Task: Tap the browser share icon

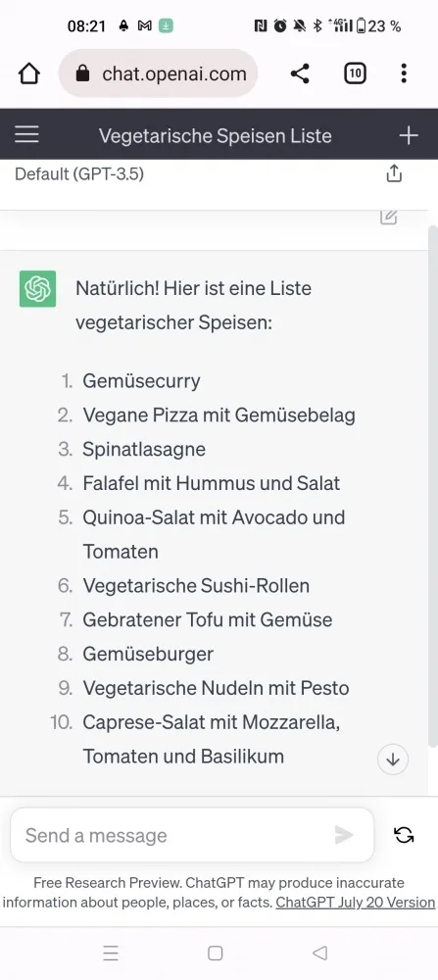Action: [x=300, y=73]
